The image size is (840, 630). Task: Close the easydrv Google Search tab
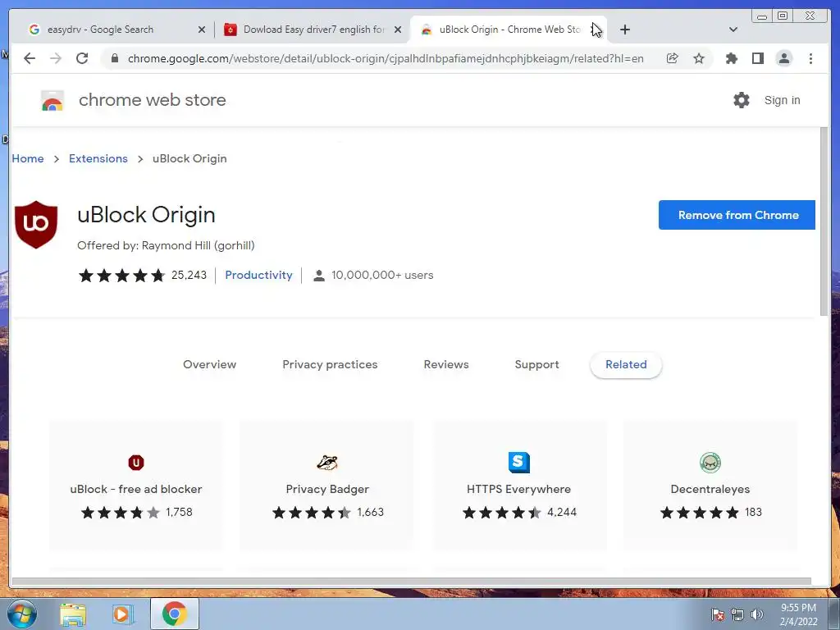click(x=202, y=30)
